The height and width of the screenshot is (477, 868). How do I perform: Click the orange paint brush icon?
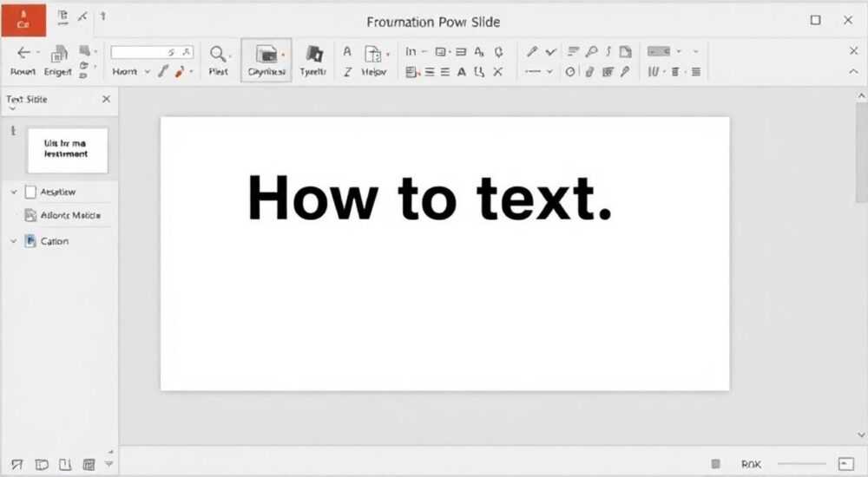[180, 71]
